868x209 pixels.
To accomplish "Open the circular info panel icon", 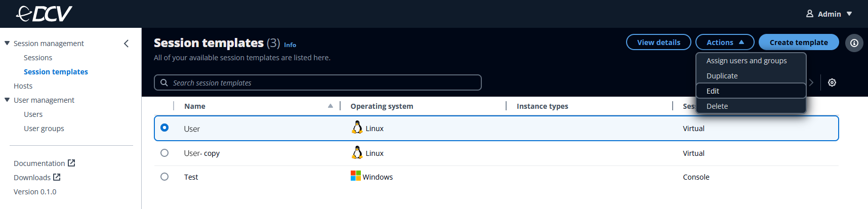I will point(854,43).
